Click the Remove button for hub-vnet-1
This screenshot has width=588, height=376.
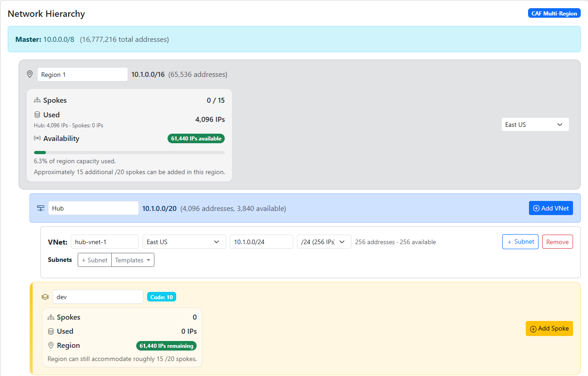tap(557, 241)
